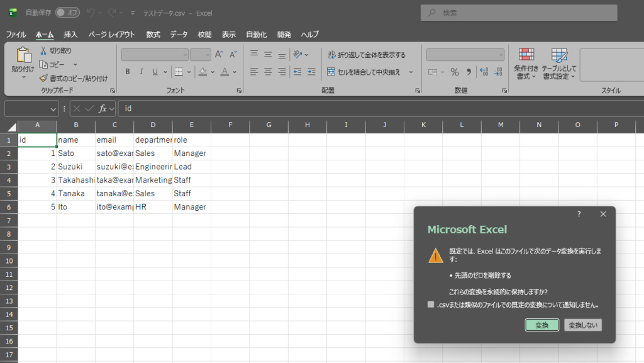Expand the font name dropdown
Screen dimensions: 644x363
click(x=184, y=55)
